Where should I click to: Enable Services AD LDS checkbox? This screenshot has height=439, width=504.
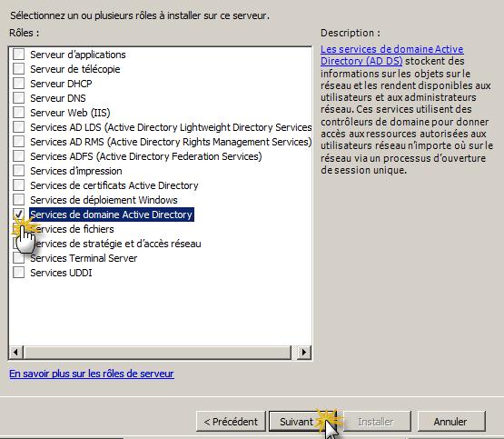pos(19,126)
